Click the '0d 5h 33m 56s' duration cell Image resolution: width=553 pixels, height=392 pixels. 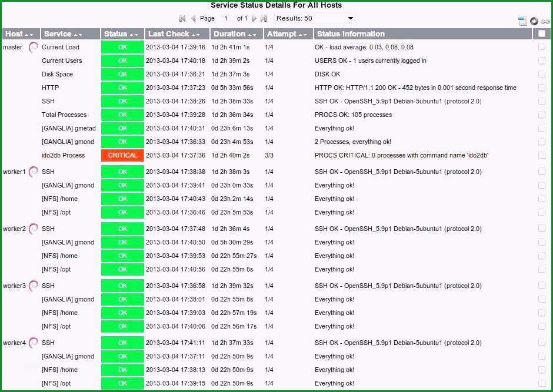232,88
